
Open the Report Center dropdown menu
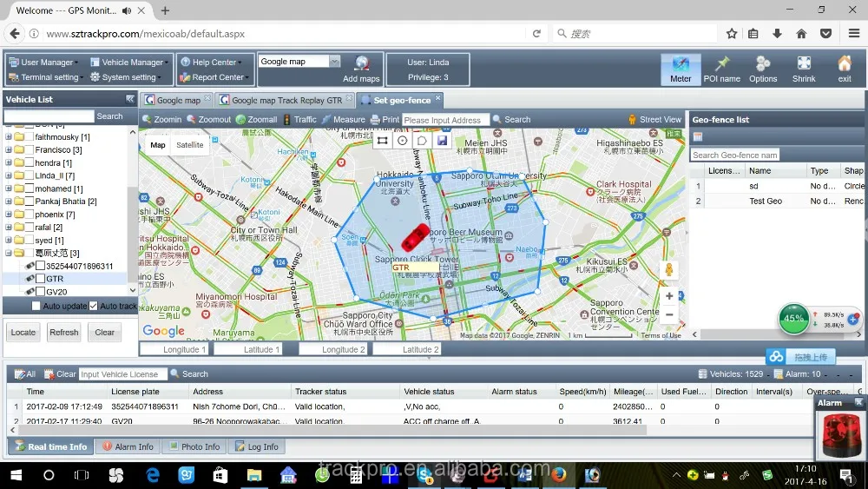[214, 77]
